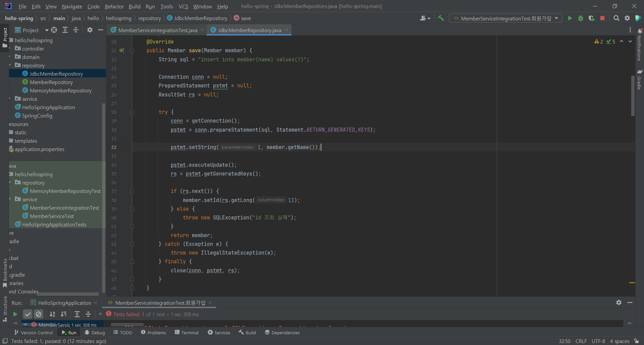Build project with the green hammer icon

click(441, 18)
